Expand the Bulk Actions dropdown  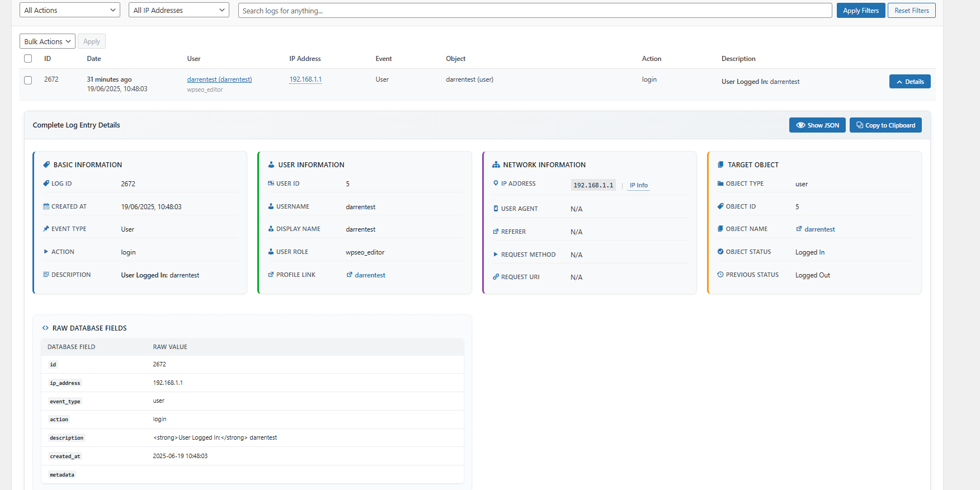pyautogui.click(x=48, y=41)
